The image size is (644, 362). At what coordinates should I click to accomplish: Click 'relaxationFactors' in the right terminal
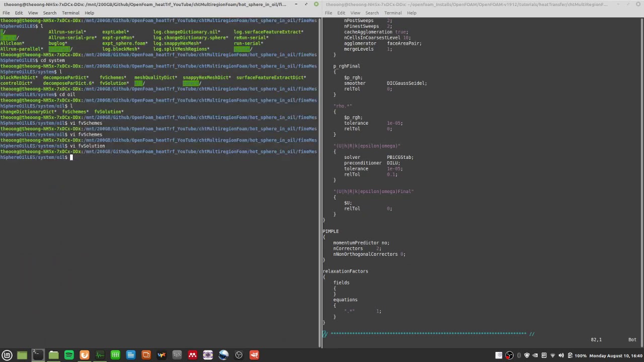(x=345, y=271)
